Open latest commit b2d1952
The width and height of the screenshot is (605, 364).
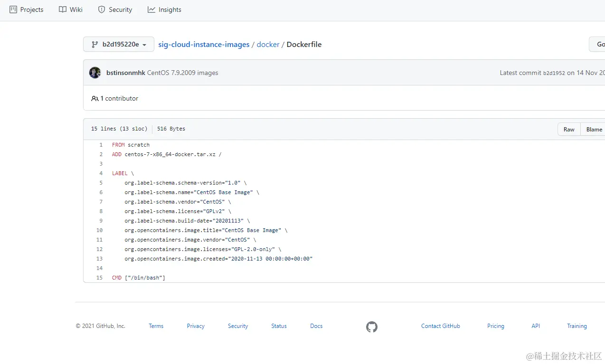pyautogui.click(x=554, y=73)
